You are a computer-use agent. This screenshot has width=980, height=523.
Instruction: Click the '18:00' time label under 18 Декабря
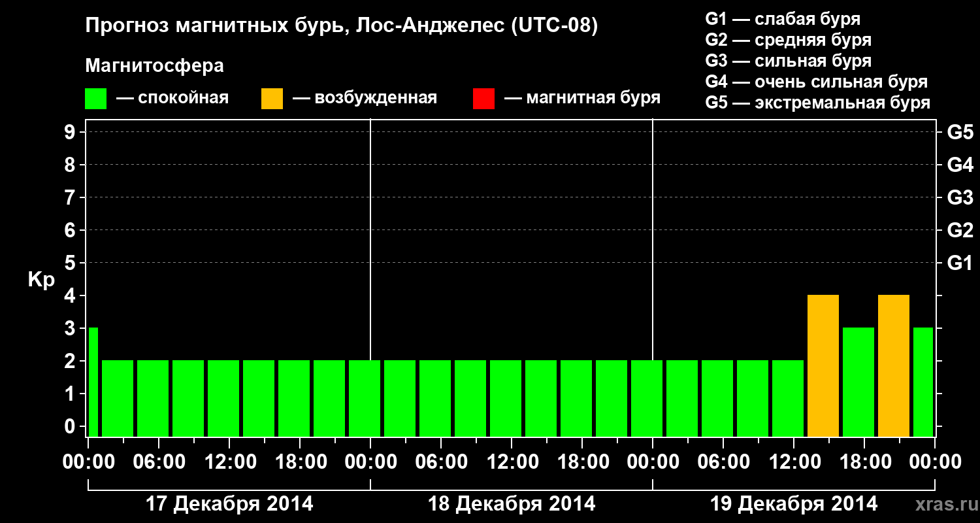[582, 462]
